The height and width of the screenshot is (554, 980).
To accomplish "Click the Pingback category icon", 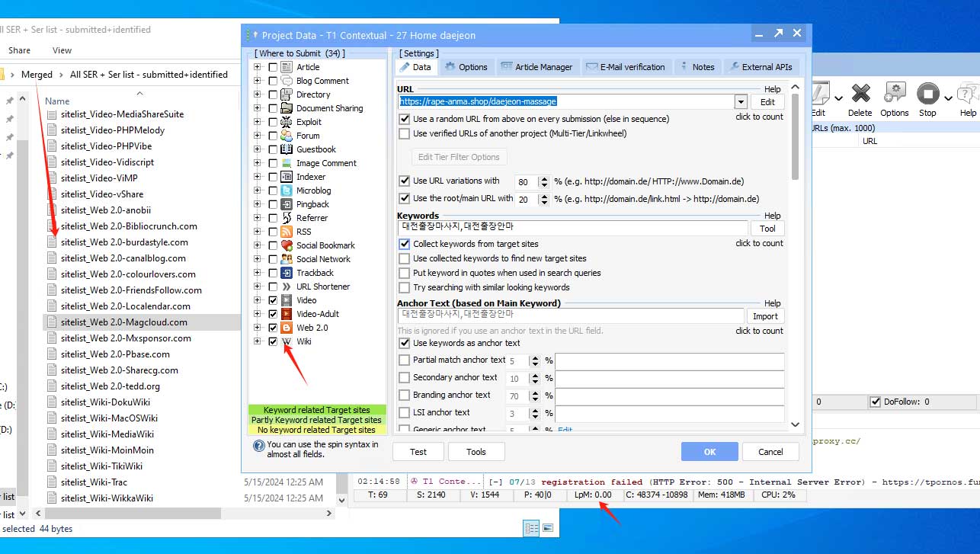I will click(287, 204).
